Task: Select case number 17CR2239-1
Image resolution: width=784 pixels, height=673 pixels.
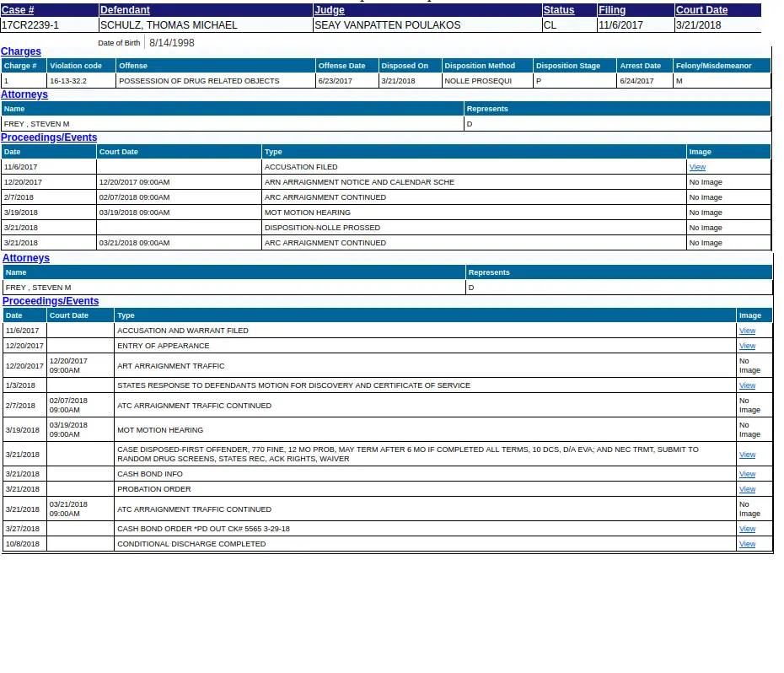Action: click(30, 25)
